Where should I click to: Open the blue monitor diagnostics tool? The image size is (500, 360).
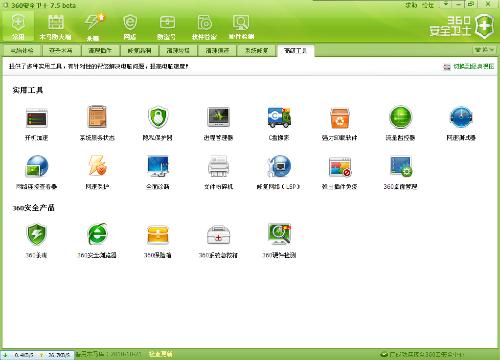point(158,172)
